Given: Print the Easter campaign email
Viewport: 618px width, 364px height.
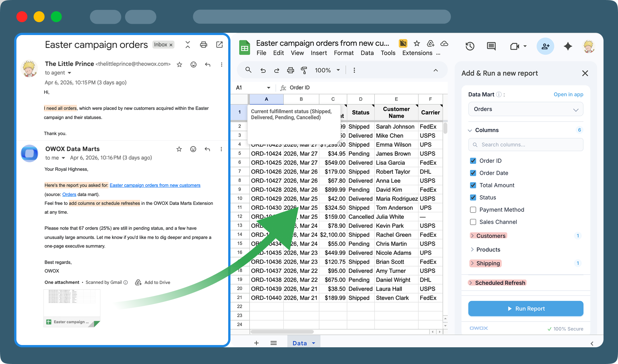Looking at the screenshot, I should (203, 45).
